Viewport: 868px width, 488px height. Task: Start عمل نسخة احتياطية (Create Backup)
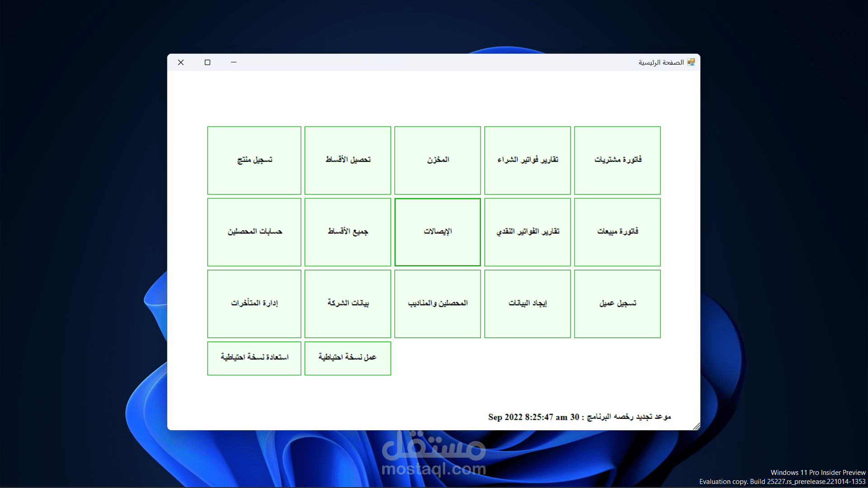coord(347,358)
